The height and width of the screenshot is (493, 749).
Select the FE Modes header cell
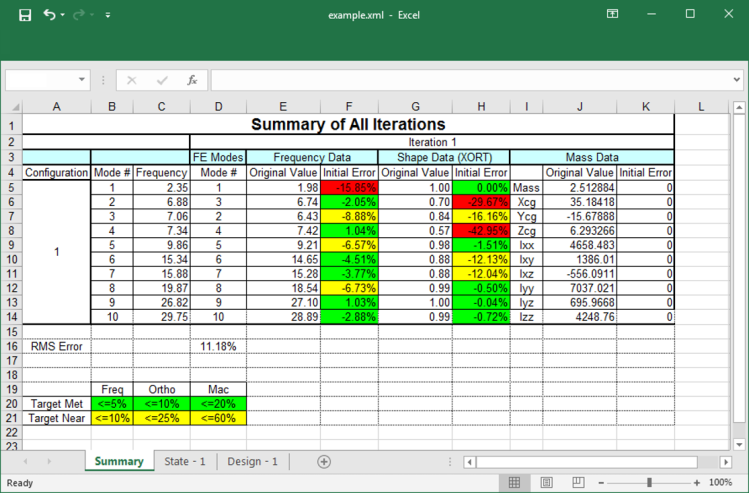click(x=218, y=157)
